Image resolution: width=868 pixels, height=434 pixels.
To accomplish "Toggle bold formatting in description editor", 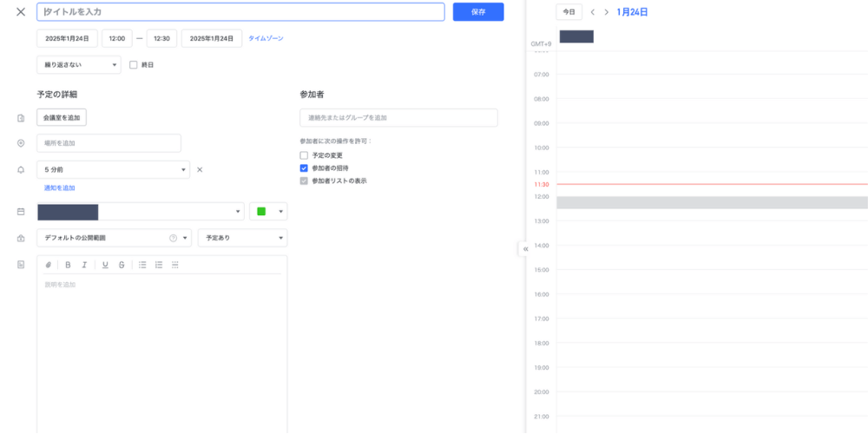I will click(68, 265).
